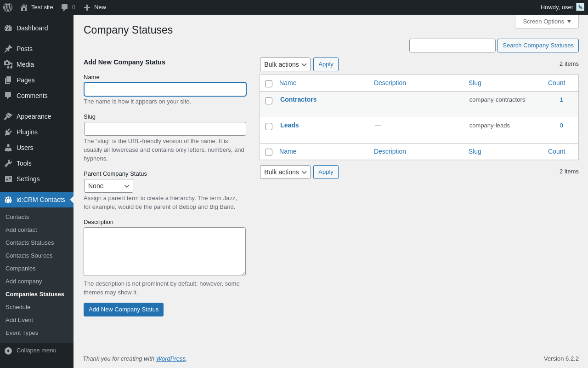This screenshot has height=368, width=588.
Task: Click the Collapse menu arrow icon
Action: pos(8,351)
